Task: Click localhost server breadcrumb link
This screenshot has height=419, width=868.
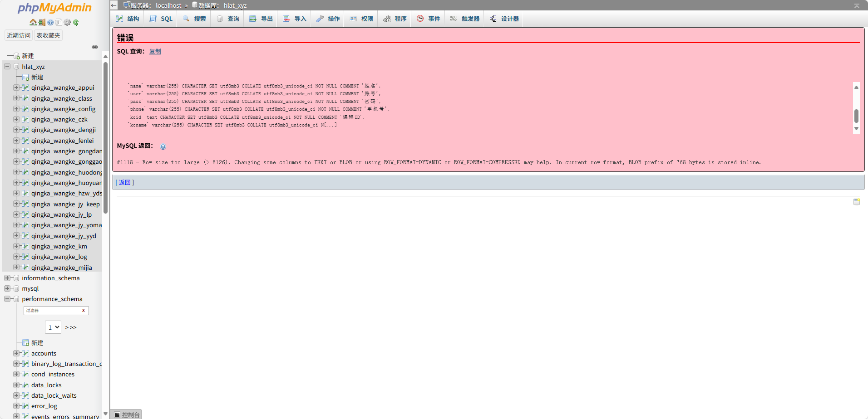Action: click(x=168, y=5)
